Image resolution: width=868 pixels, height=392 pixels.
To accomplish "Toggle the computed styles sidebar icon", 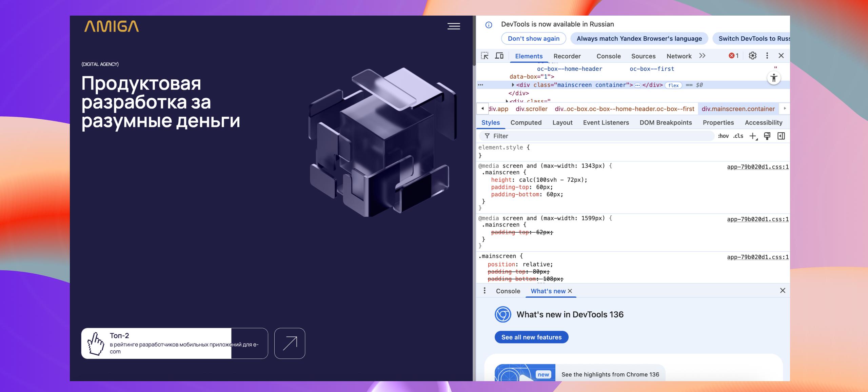I will tap(781, 136).
